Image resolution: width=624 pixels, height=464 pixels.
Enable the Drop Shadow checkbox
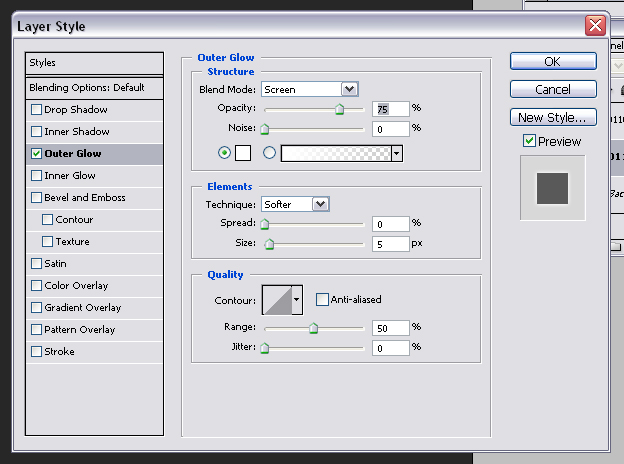coord(36,109)
